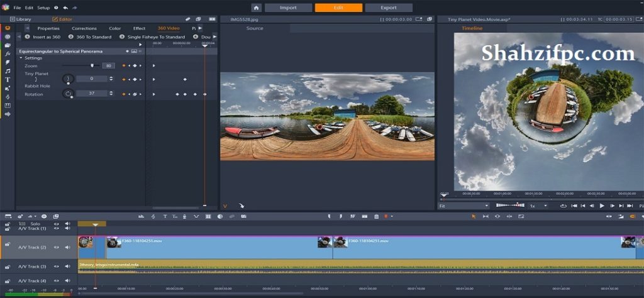Increment the Rotation value stepper
The height and width of the screenshot is (298, 644).
[111, 92]
